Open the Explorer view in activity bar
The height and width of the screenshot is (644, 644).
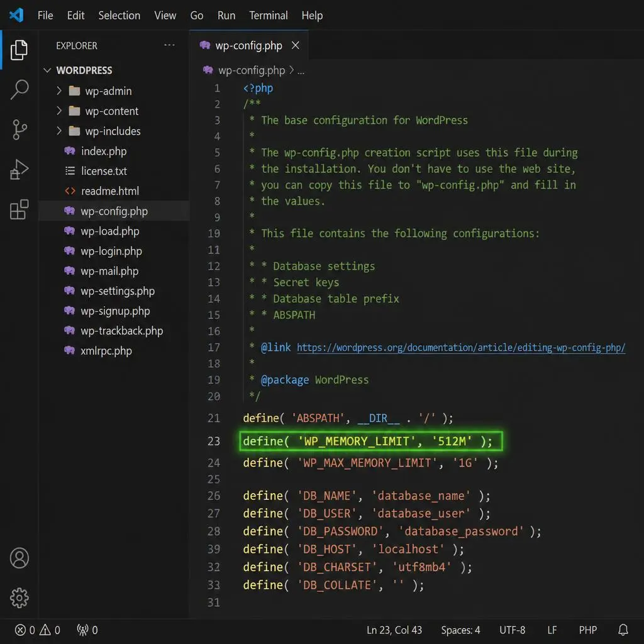coord(19,50)
